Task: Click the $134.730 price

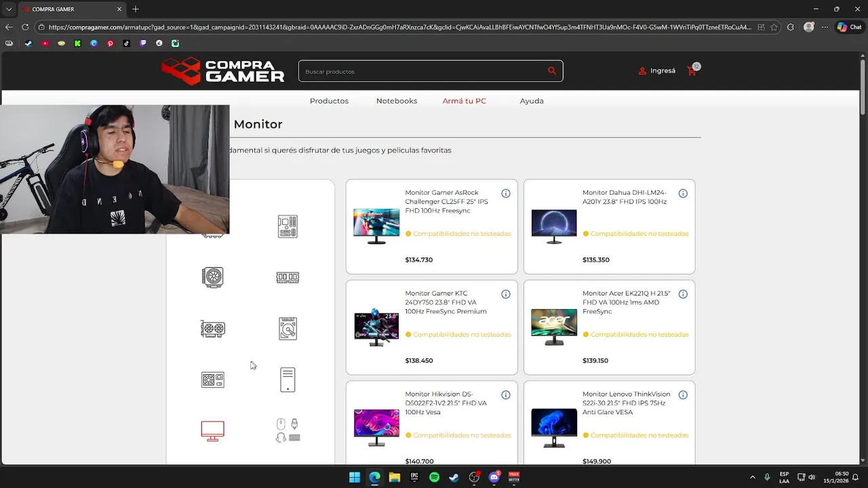Action: (418, 260)
